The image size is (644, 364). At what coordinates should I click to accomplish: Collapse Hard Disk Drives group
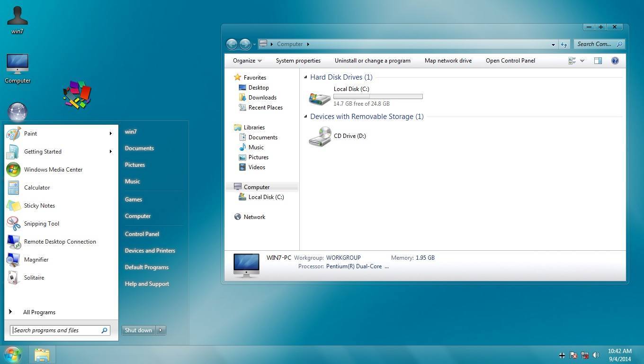(305, 77)
